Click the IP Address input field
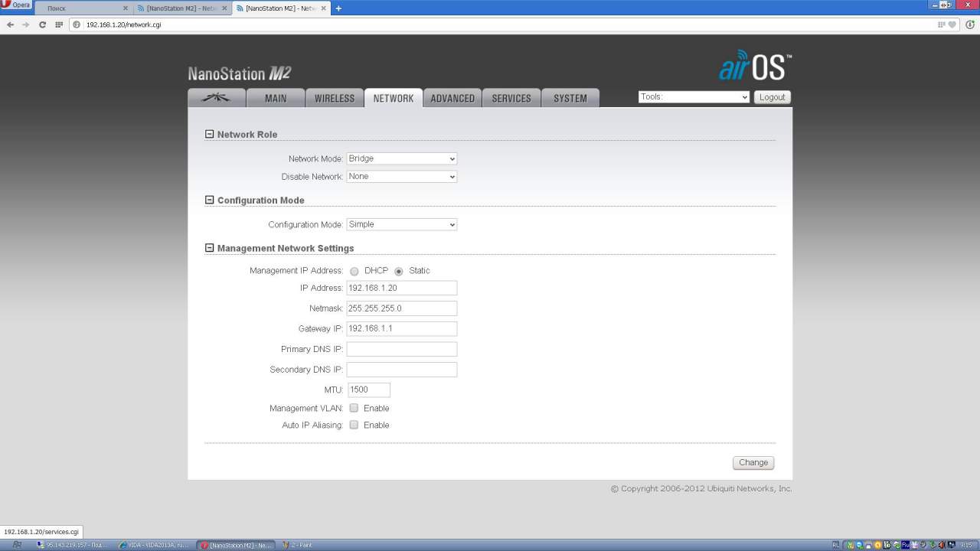980x551 pixels. pyautogui.click(x=402, y=288)
